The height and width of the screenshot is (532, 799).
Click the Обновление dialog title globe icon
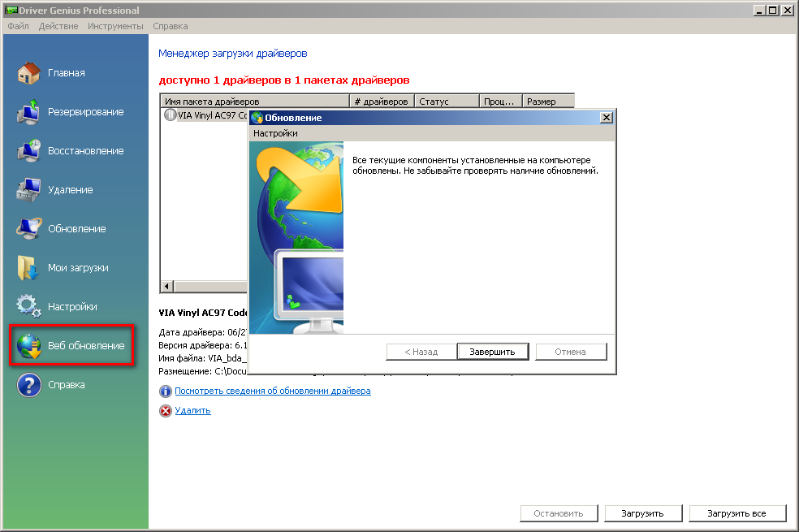pyautogui.click(x=257, y=118)
